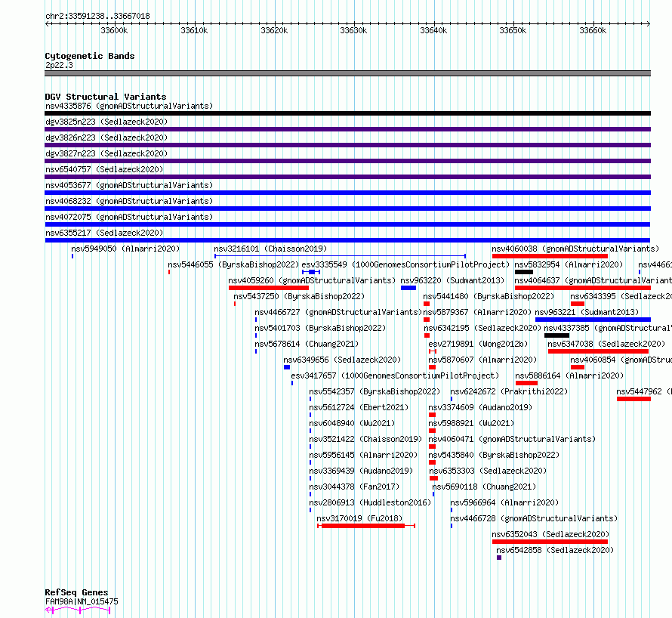Select nsv5690118 Chuang2021 label
Image resolution: width=672 pixels, height=618 pixels.
(x=484, y=487)
